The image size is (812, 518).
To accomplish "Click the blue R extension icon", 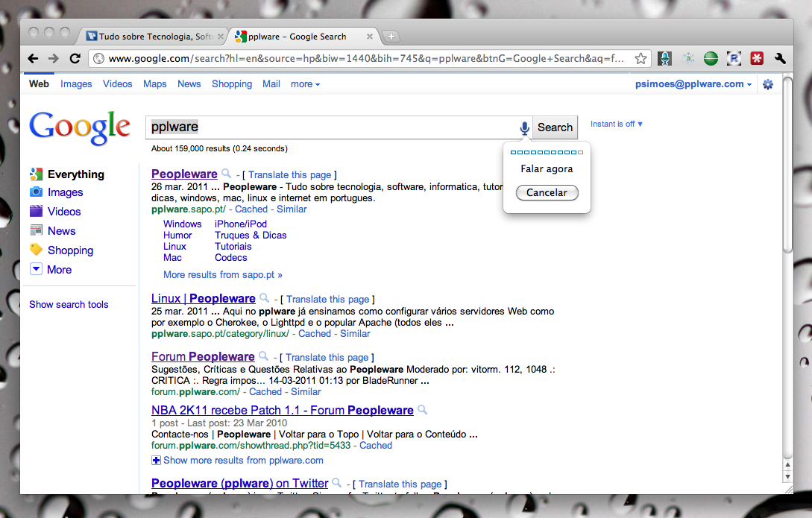I will [x=734, y=58].
